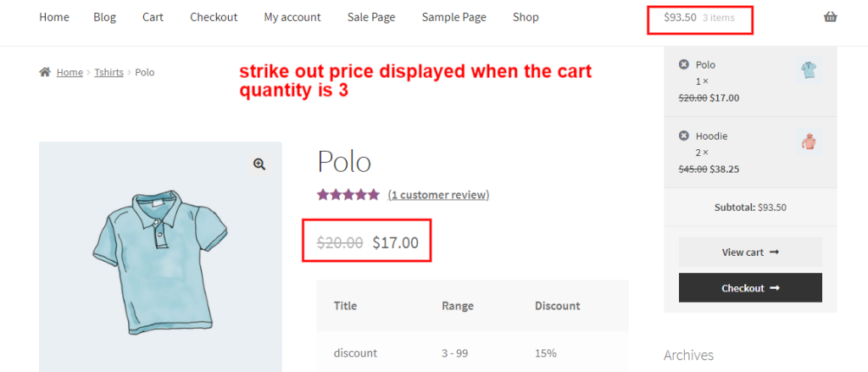Open the Sale Page menu item
Viewport: 868px width, 372px height.
coord(371,17)
